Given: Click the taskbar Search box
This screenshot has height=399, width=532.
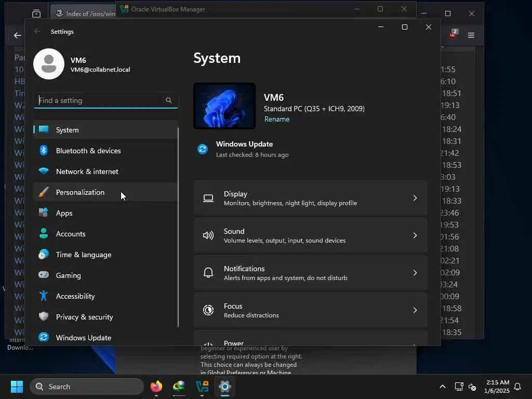Looking at the screenshot, I should pyautogui.click(x=87, y=387).
